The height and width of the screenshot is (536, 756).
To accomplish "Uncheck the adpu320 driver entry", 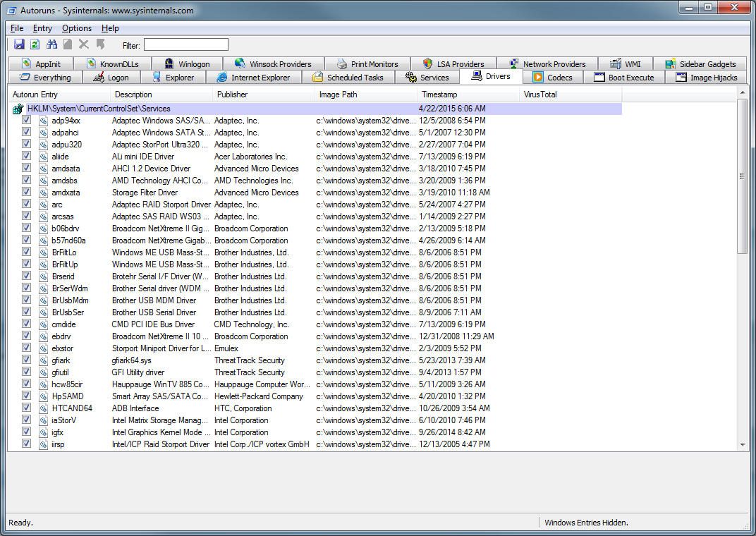I will [x=27, y=144].
